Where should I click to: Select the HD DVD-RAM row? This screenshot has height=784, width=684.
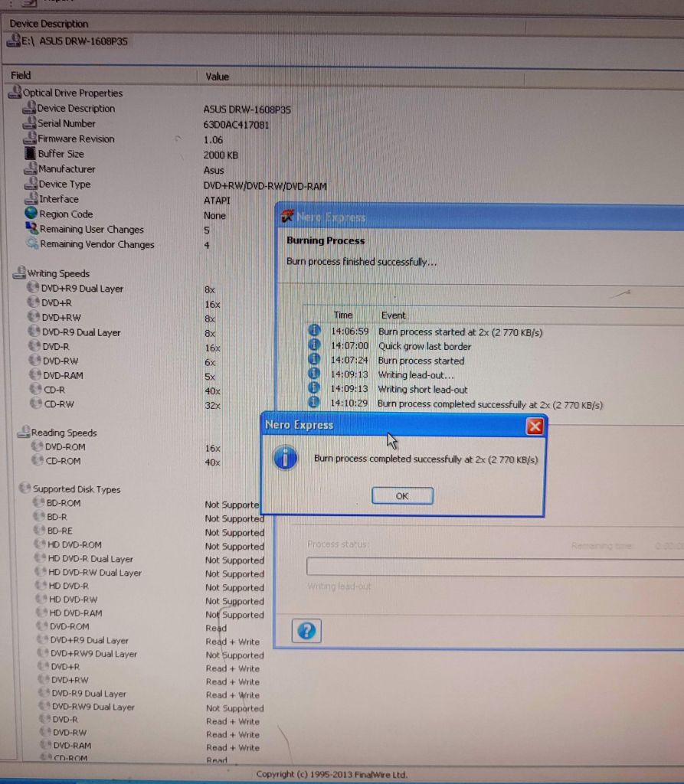pyautogui.click(x=149, y=613)
